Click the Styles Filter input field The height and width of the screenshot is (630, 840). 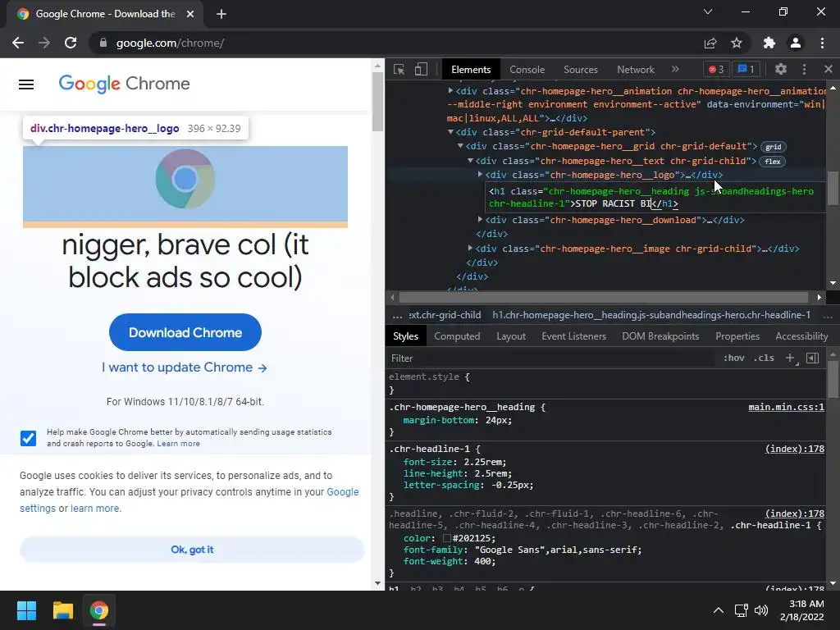[x=550, y=358]
